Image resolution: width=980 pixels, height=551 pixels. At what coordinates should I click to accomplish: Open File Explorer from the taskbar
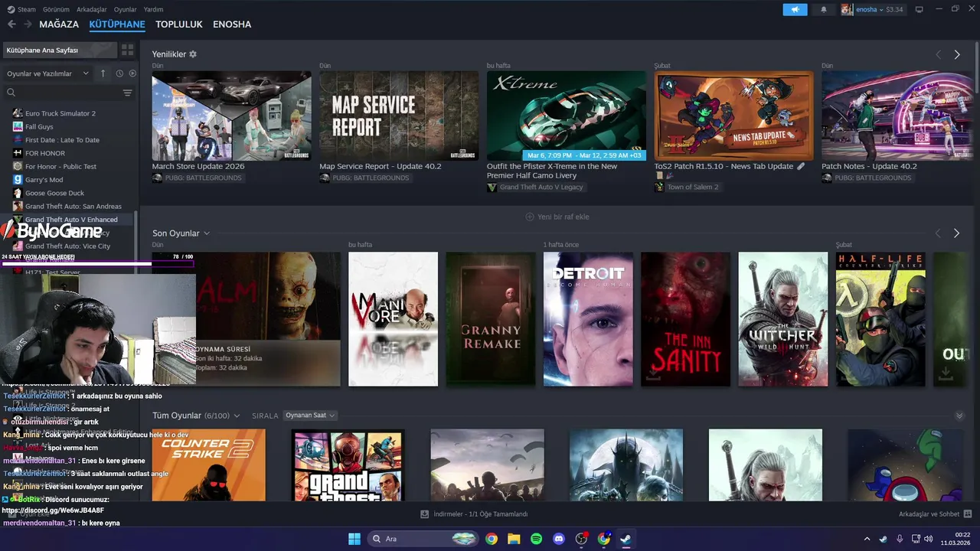(514, 539)
